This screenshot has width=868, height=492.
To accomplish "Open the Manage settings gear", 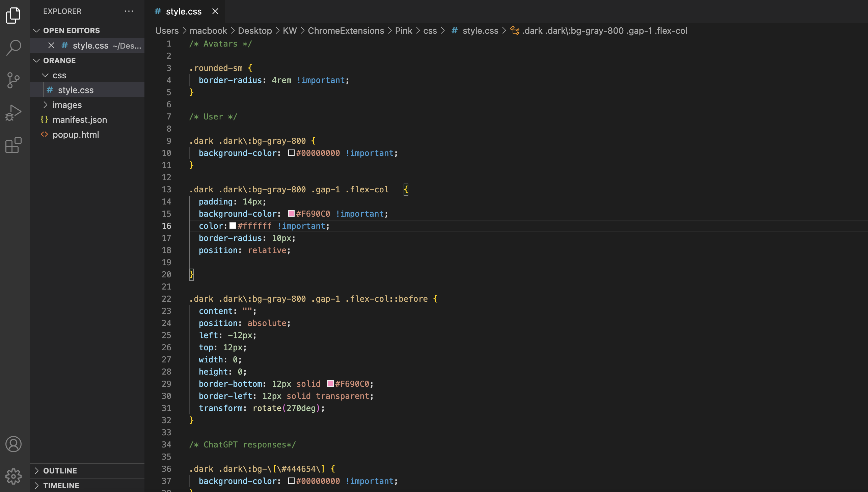I will 13,476.
